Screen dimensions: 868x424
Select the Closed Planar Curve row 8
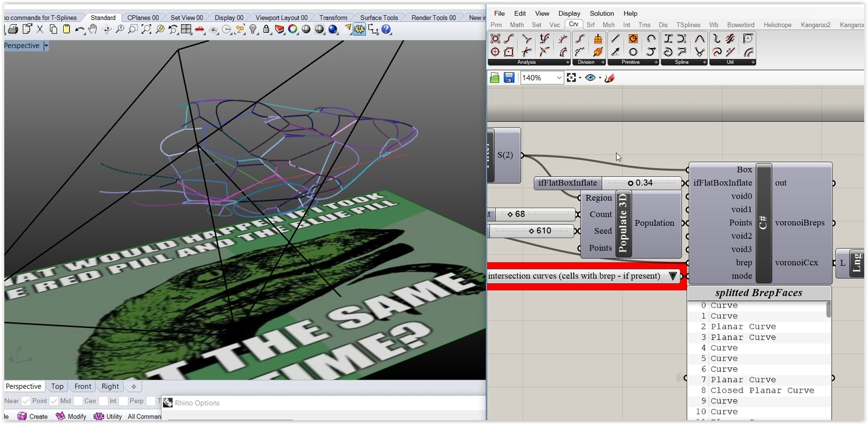(x=759, y=391)
